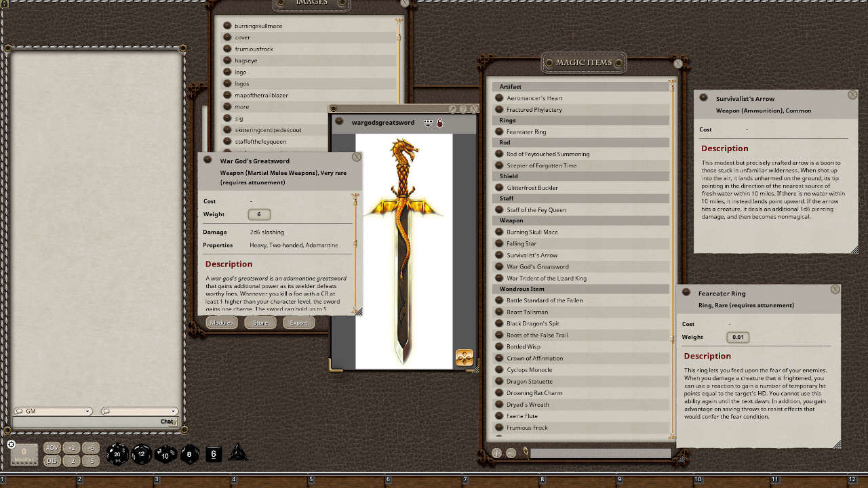Roll the d20 die

tap(117, 454)
